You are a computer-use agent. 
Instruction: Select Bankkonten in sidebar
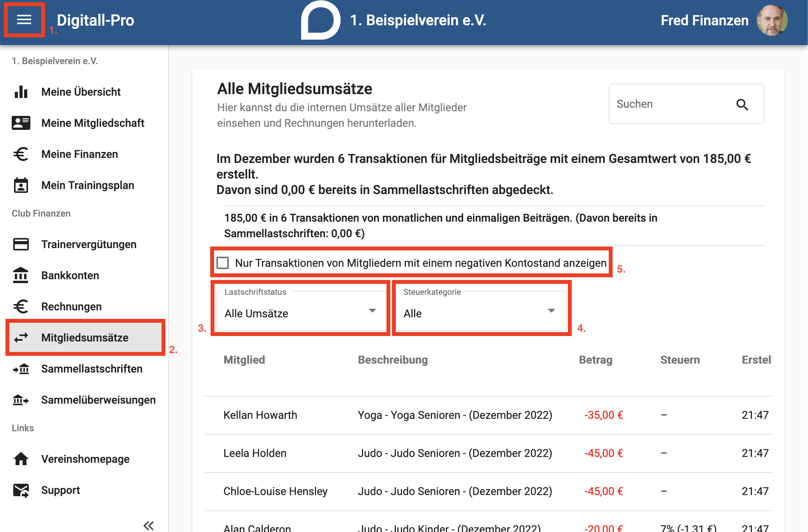(x=84, y=275)
